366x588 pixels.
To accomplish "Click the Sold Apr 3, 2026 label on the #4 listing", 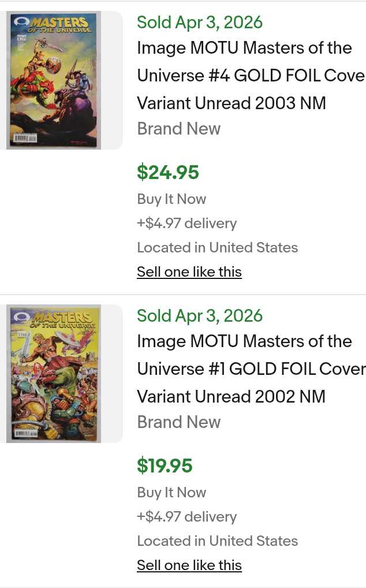I will point(200,23).
